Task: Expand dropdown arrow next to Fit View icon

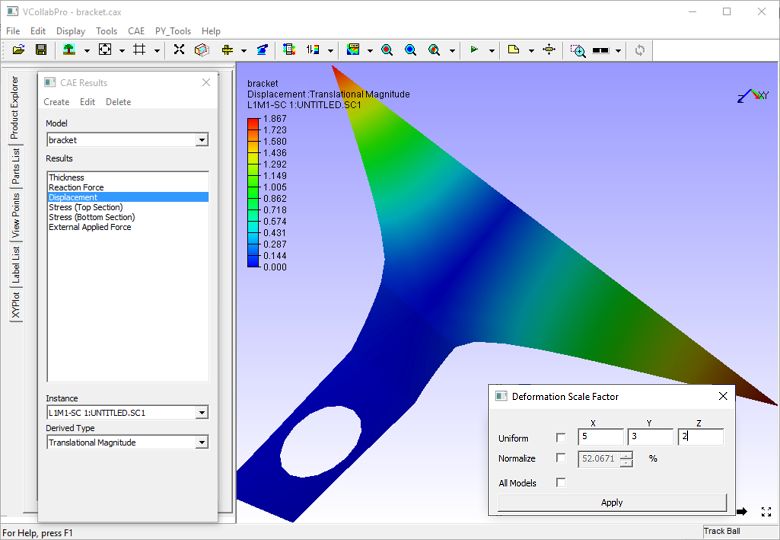Action: tap(121, 50)
